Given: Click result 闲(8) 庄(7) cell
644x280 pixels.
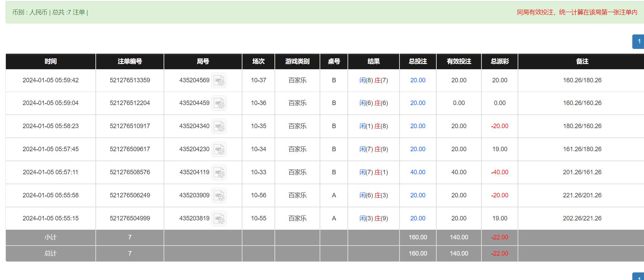Looking at the screenshot, I should pos(374,80).
